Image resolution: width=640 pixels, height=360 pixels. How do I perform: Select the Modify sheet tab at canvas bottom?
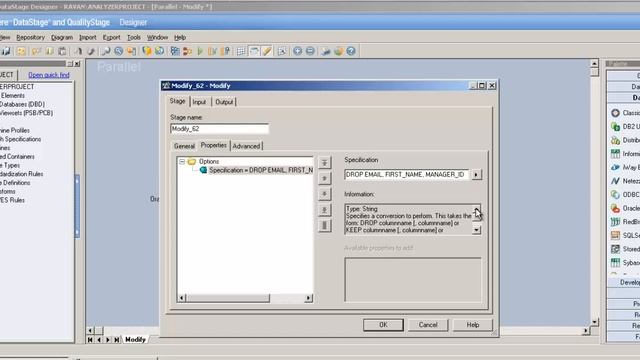(135, 340)
